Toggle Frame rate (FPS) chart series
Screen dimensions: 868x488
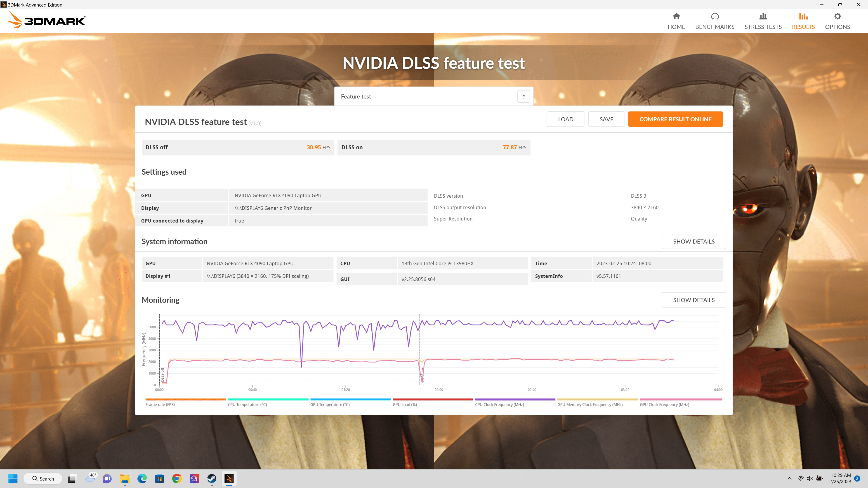tap(160, 404)
